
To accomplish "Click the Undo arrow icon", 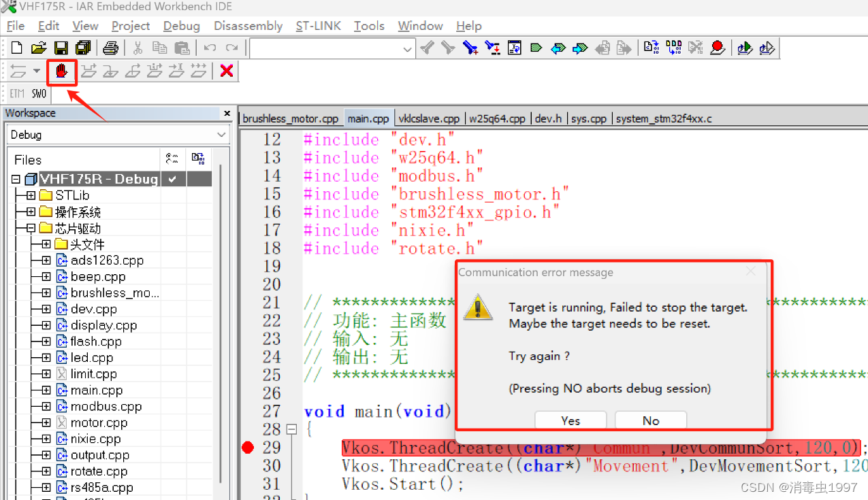I will (x=210, y=48).
